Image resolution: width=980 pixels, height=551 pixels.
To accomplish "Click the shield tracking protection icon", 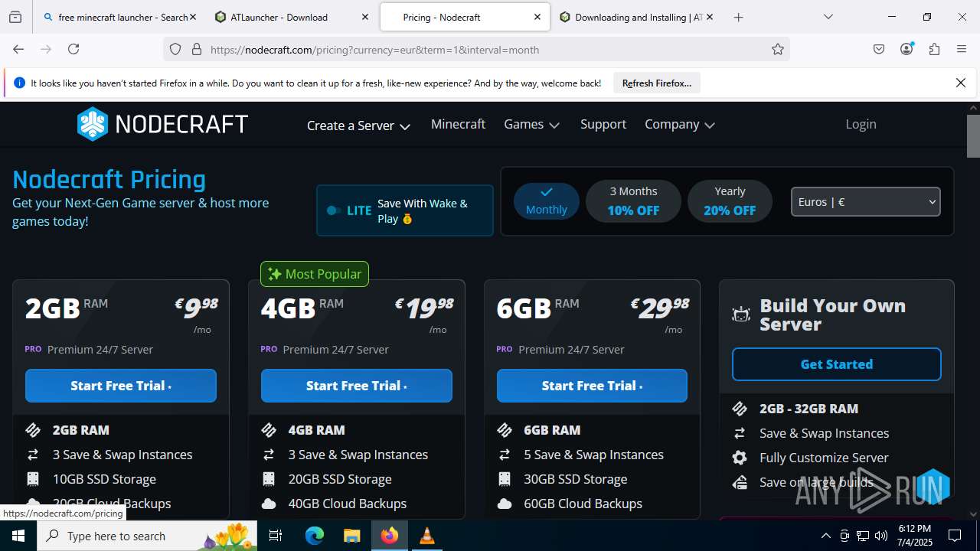I will [x=175, y=50].
